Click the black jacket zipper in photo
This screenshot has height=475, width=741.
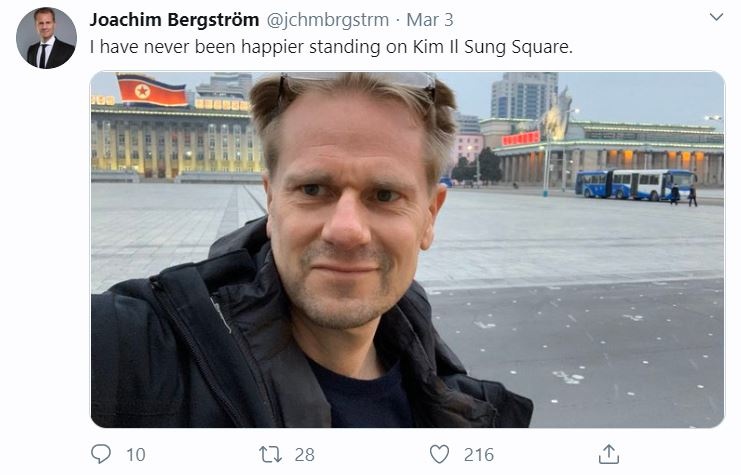[196, 350]
